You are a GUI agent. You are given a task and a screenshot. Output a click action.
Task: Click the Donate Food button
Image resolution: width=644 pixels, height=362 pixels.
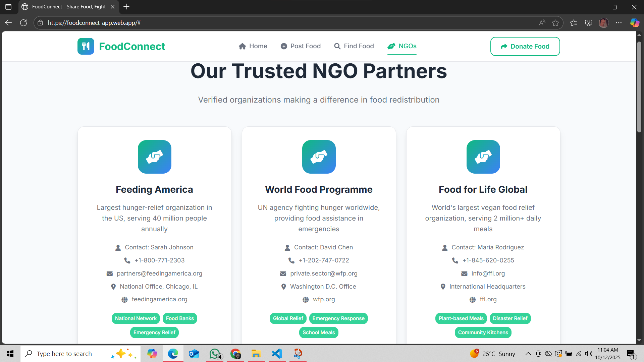point(525,46)
